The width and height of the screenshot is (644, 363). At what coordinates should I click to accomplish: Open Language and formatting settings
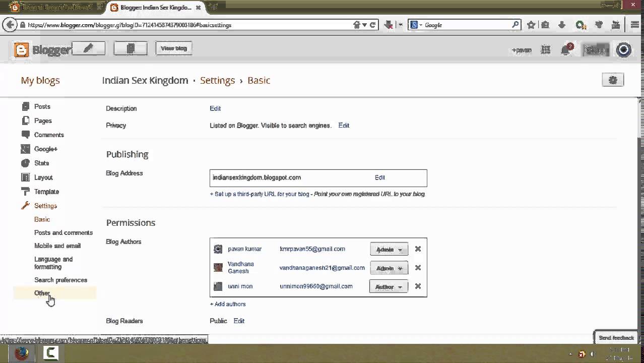[53, 263]
